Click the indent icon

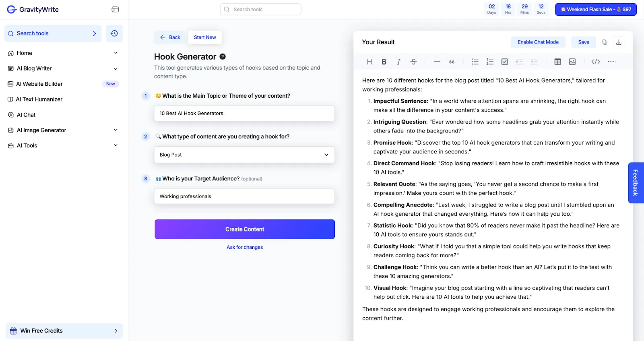click(519, 62)
